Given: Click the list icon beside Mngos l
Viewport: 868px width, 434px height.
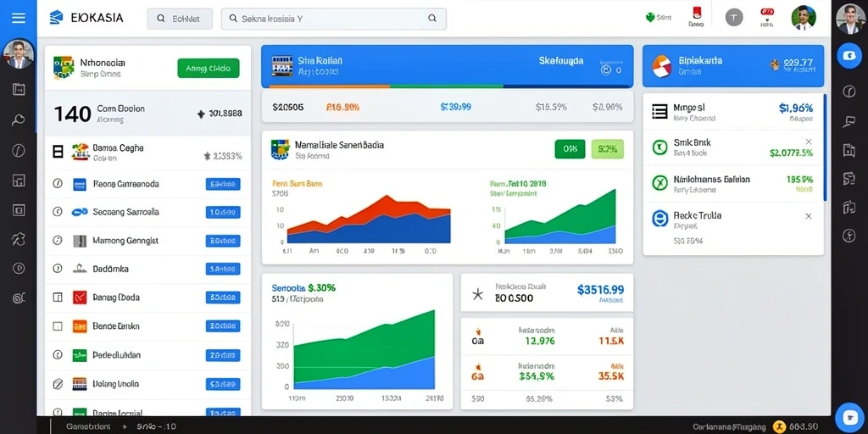Looking at the screenshot, I should pos(659,112).
